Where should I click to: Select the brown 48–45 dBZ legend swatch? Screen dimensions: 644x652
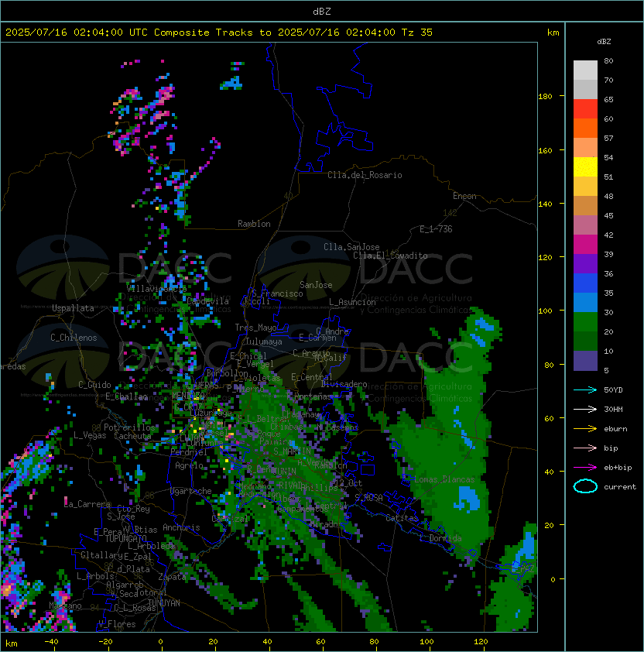coord(585,206)
